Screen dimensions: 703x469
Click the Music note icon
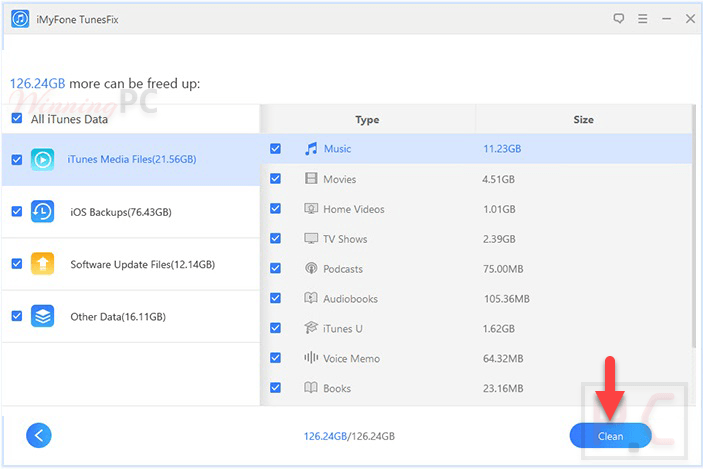(311, 148)
